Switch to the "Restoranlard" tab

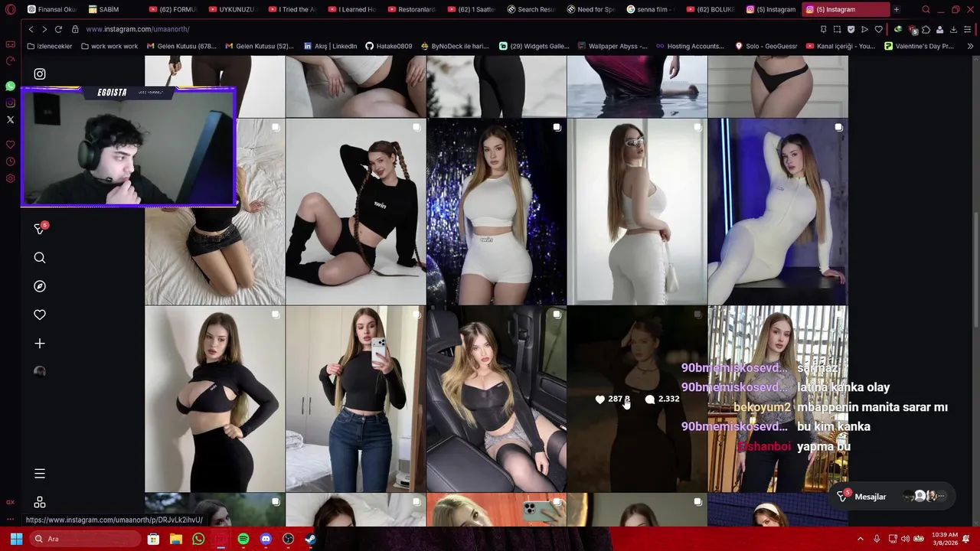click(x=412, y=9)
